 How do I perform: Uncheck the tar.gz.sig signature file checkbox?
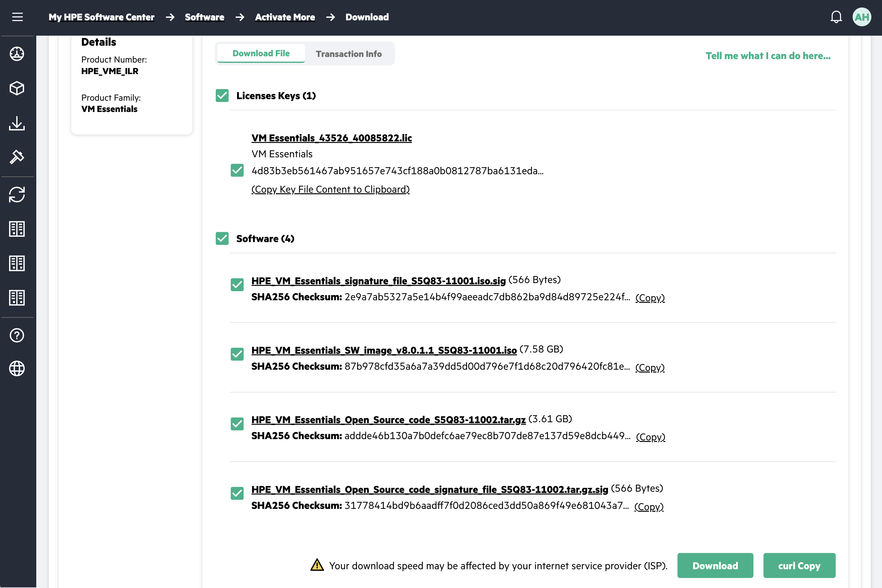tap(237, 493)
